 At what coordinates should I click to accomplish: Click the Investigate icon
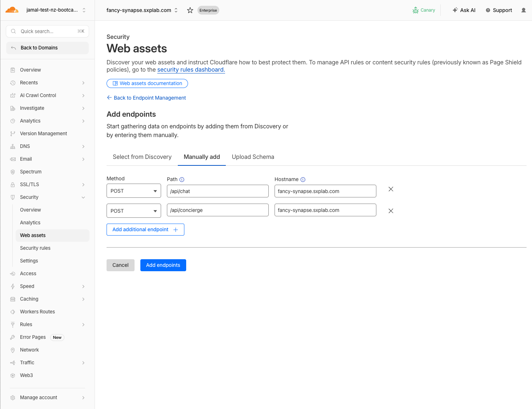point(13,108)
